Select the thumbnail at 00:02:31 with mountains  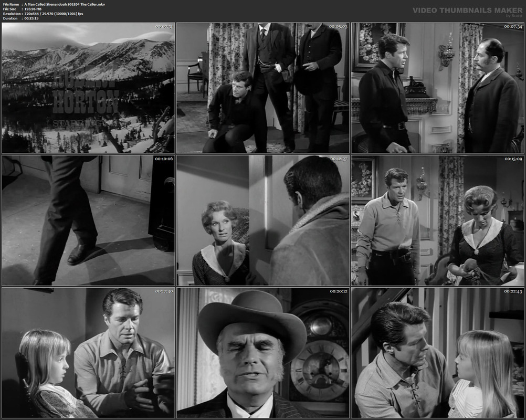pos(88,88)
